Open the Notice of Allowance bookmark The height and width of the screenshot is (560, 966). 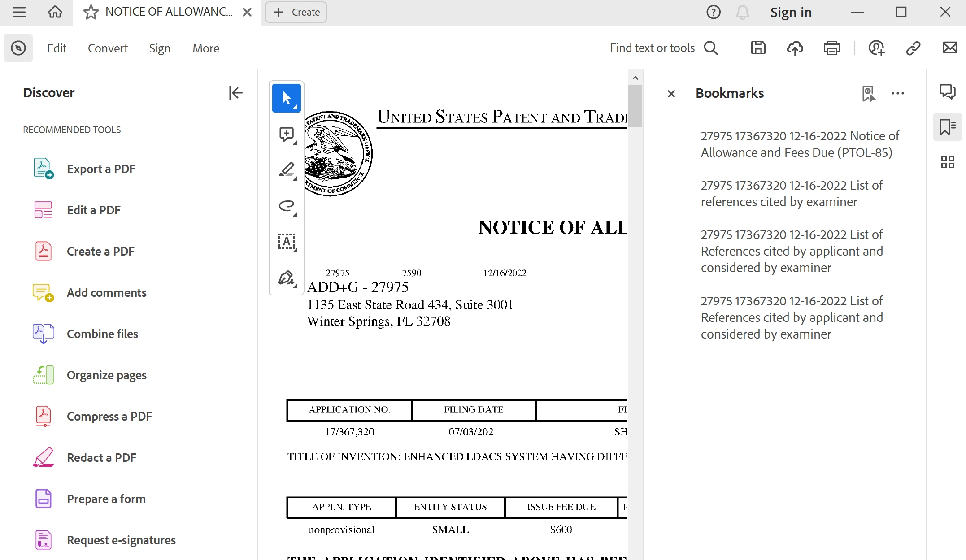[x=800, y=144]
